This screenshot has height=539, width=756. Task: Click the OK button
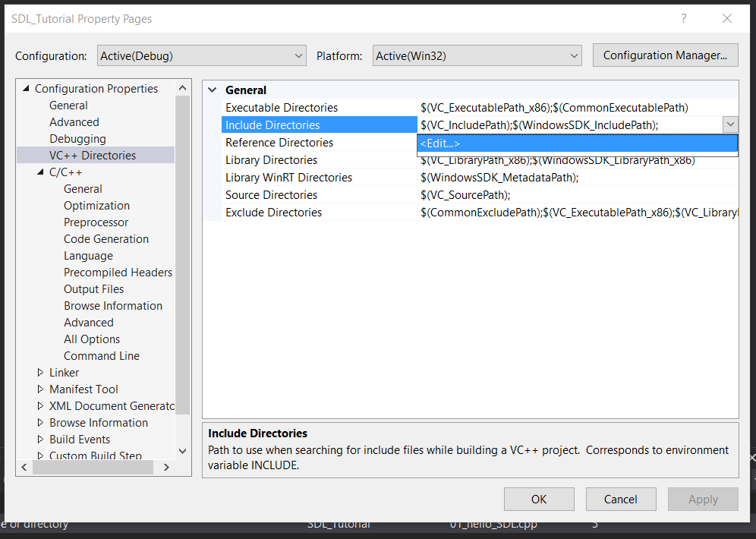coord(539,499)
